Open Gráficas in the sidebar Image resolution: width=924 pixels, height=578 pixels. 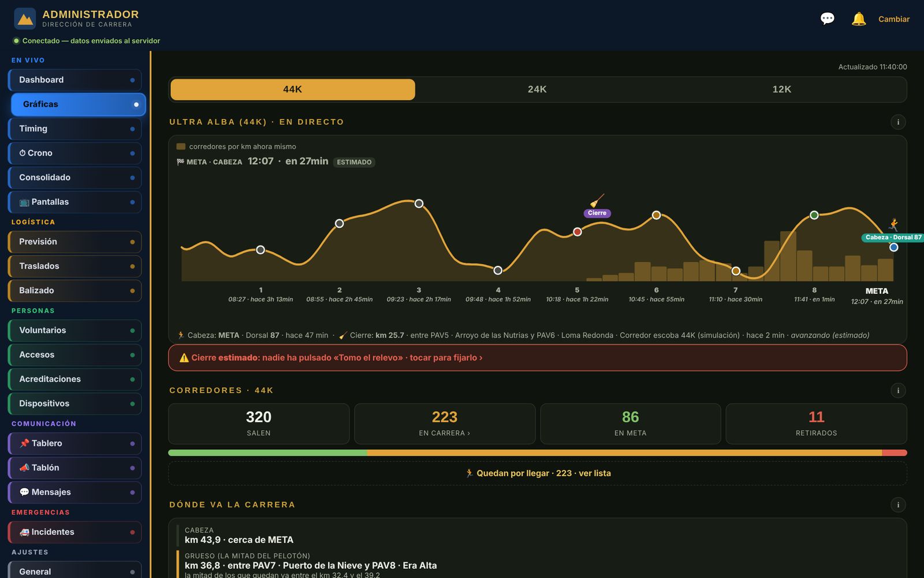[79, 105]
